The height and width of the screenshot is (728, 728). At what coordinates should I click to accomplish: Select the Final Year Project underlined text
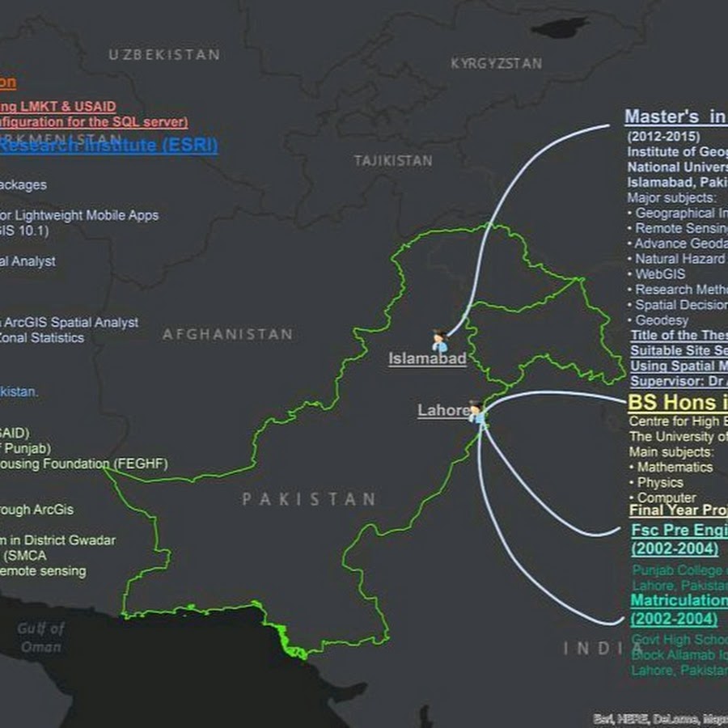678,510
